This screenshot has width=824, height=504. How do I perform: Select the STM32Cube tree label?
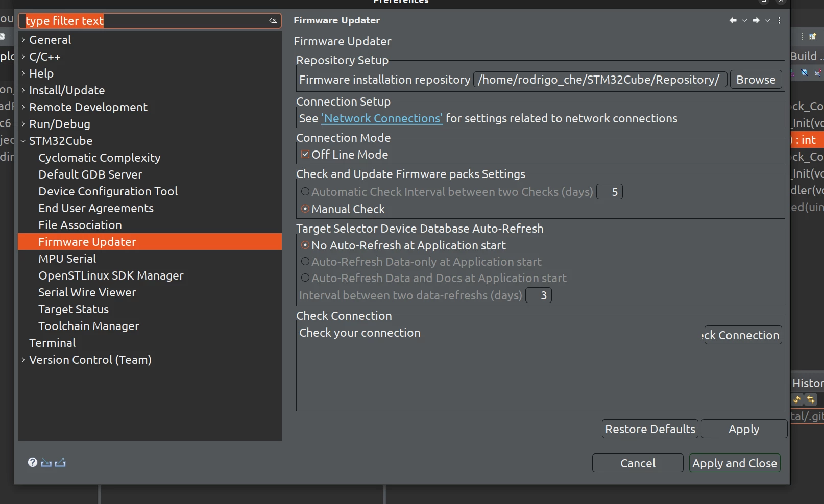(x=61, y=141)
